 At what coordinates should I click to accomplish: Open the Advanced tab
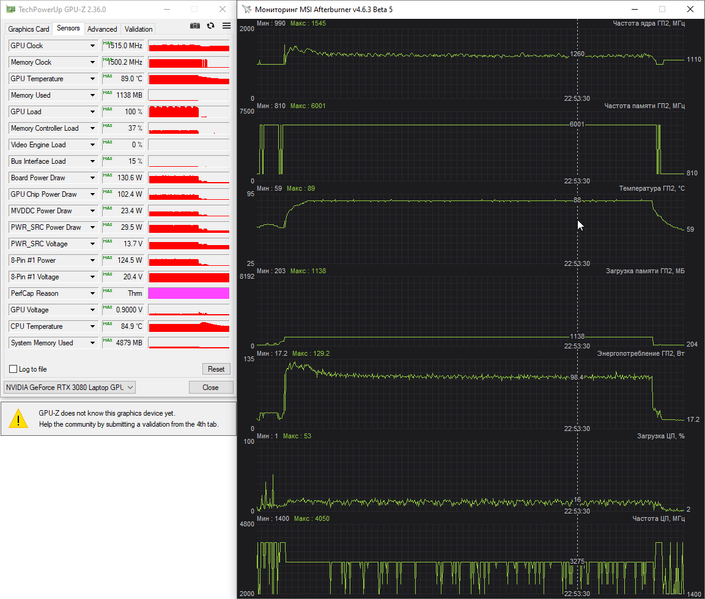[102, 29]
